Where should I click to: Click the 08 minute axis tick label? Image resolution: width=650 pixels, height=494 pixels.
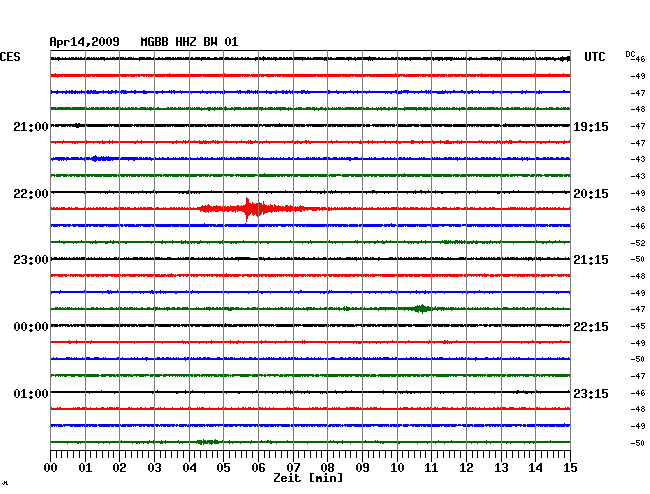[327, 467]
